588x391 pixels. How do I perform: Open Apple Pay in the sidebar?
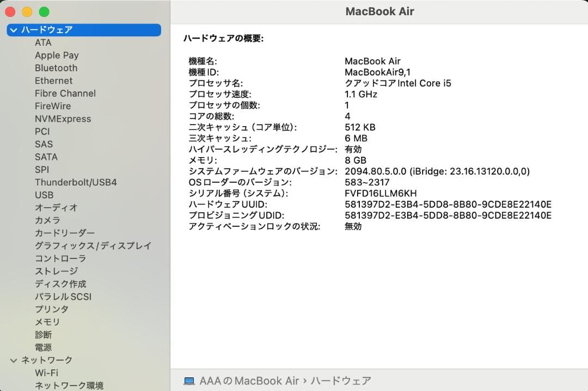[57, 55]
